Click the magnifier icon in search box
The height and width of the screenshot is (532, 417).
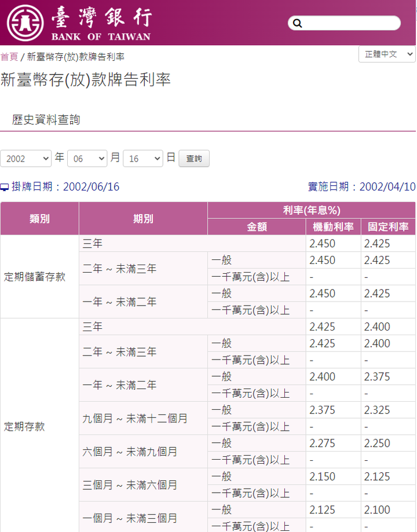297,23
